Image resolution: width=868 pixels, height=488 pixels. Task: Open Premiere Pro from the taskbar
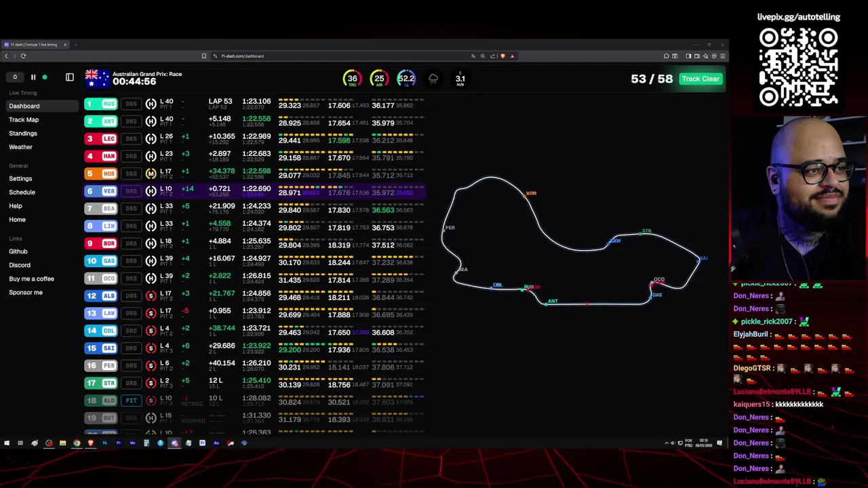[x=119, y=443]
